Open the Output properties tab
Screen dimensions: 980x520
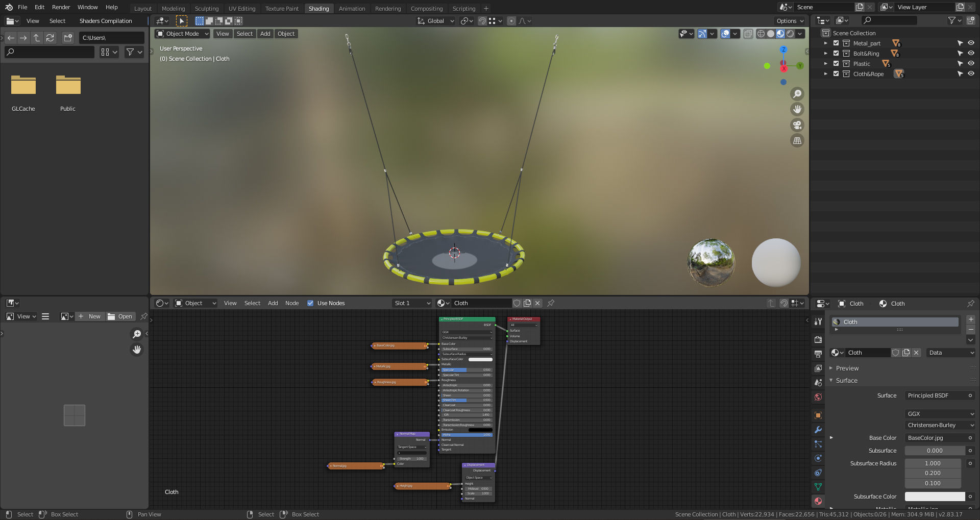[818, 354]
